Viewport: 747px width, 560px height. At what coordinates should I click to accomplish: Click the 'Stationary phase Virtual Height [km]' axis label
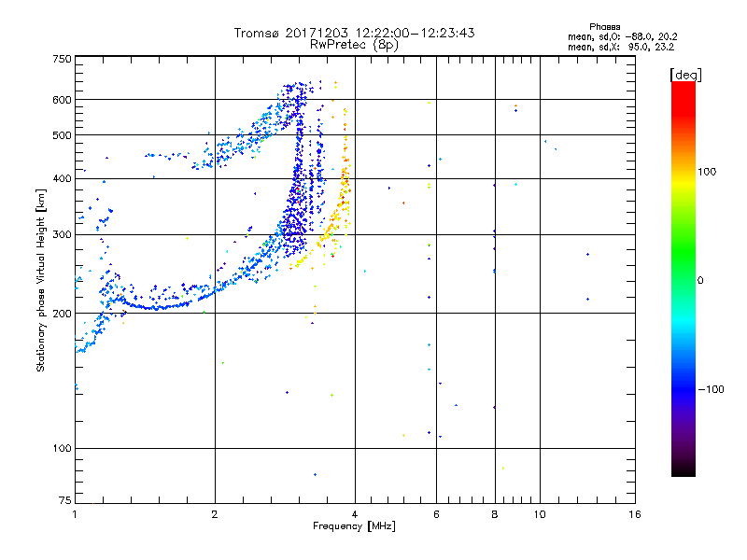tap(41, 280)
